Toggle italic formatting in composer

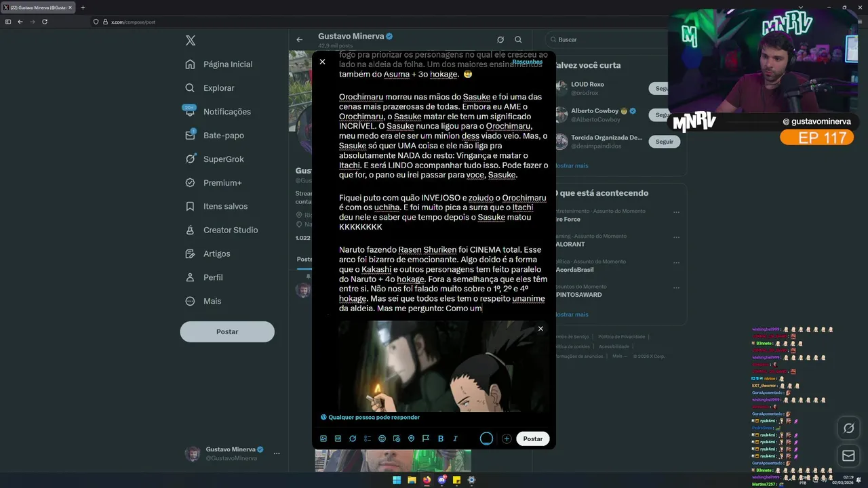point(455,439)
